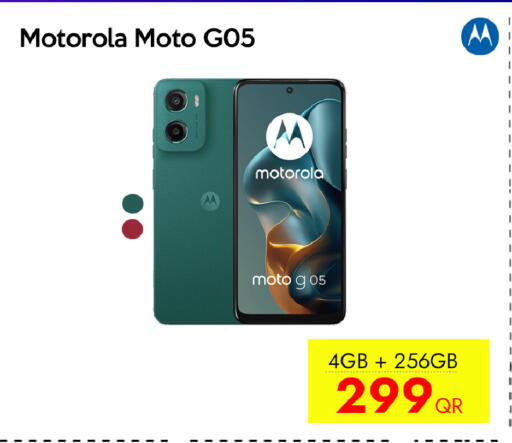Click the 'moto g05' text on screen
The image size is (512, 443).
289,281
